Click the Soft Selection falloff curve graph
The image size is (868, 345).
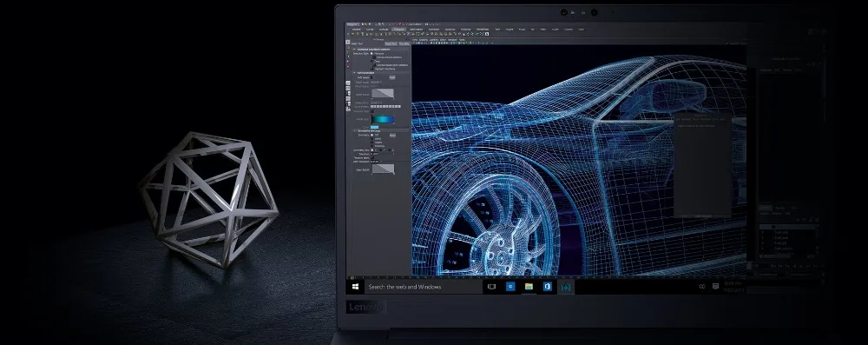click(383, 93)
